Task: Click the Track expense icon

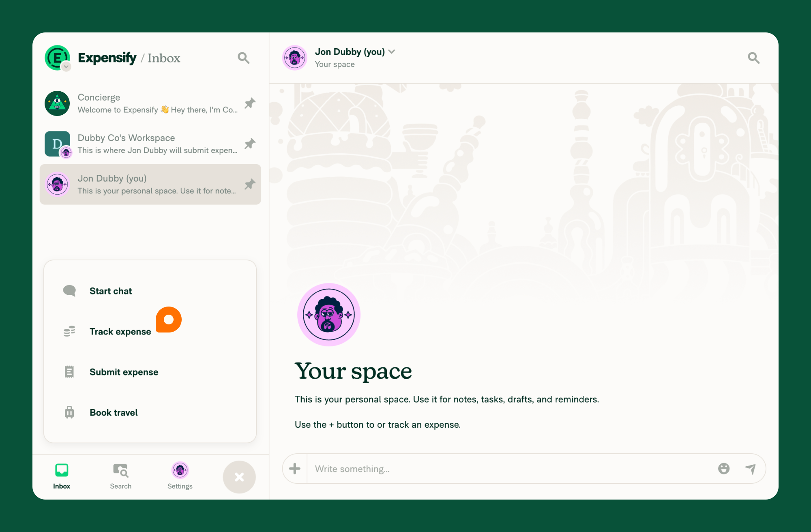Action: pos(70,331)
